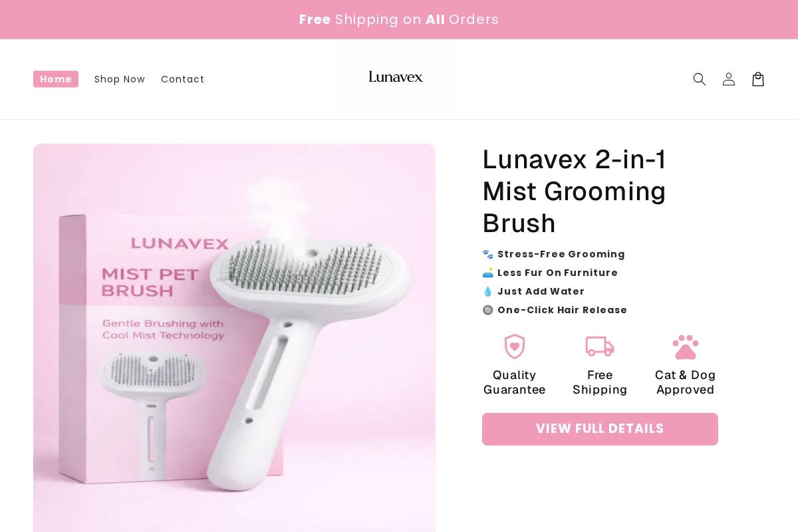Click the account/login person icon

pyautogui.click(x=729, y=79)
